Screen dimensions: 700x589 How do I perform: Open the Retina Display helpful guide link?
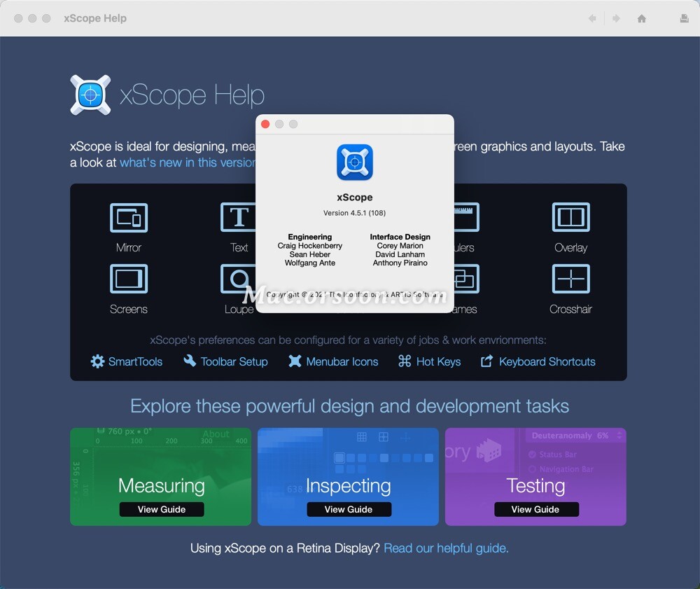tap(445, 548)
